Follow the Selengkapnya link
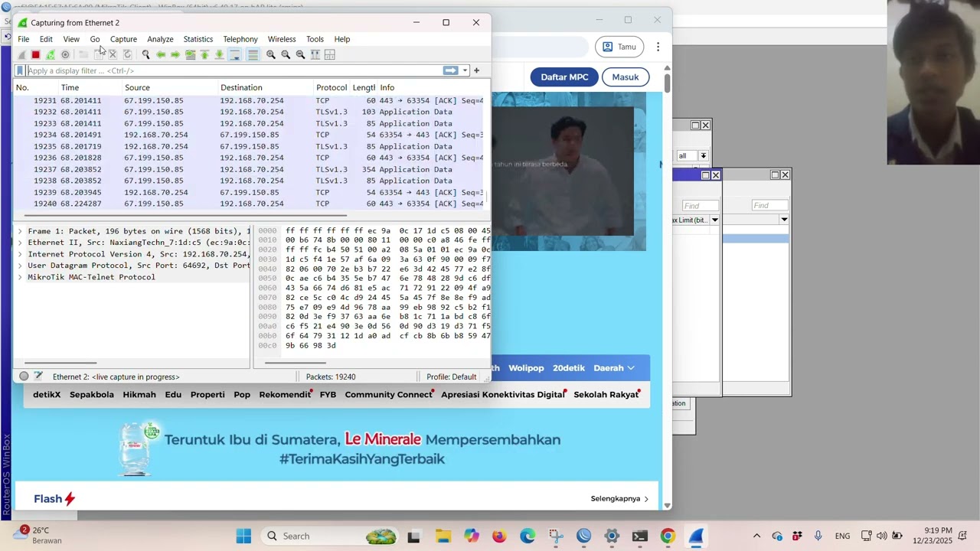 pos(619,499)
